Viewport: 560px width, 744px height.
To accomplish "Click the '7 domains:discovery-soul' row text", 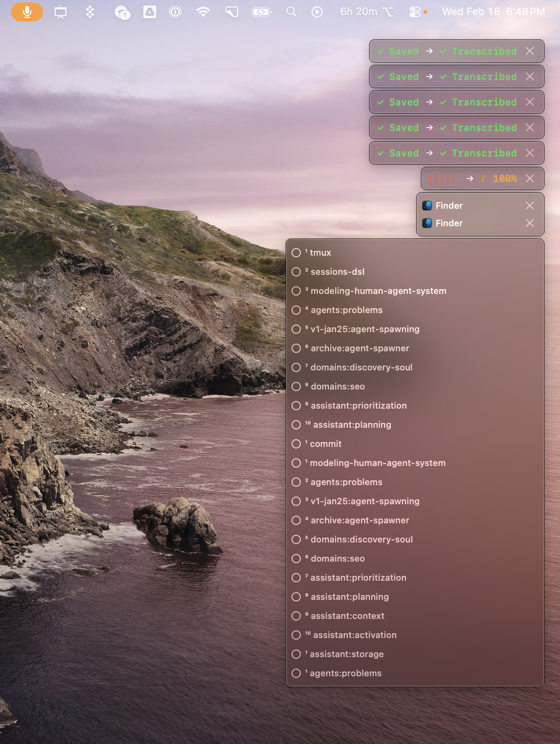I will tap(359, 367).
